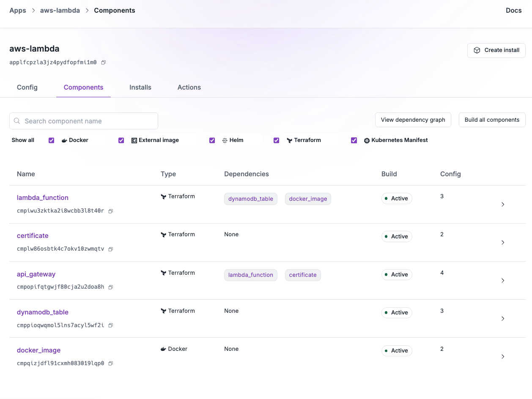Click Show all filters label
Viewport: 532px width, 399px height.
tap(23, 140)
